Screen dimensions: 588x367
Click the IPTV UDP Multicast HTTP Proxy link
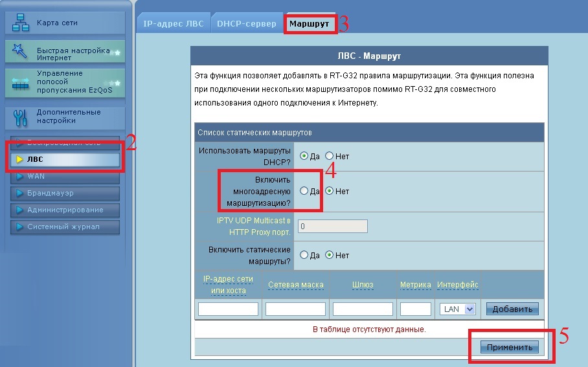coord(253,227)
